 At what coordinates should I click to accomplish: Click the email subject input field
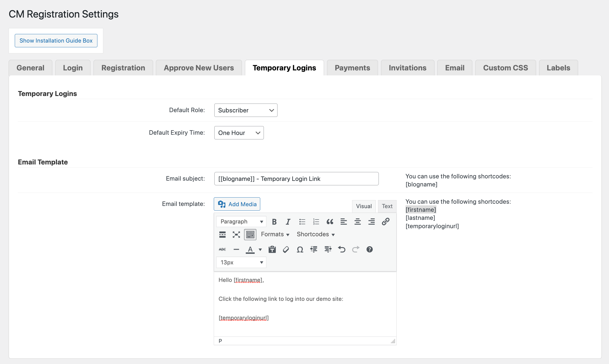[296, 179]
